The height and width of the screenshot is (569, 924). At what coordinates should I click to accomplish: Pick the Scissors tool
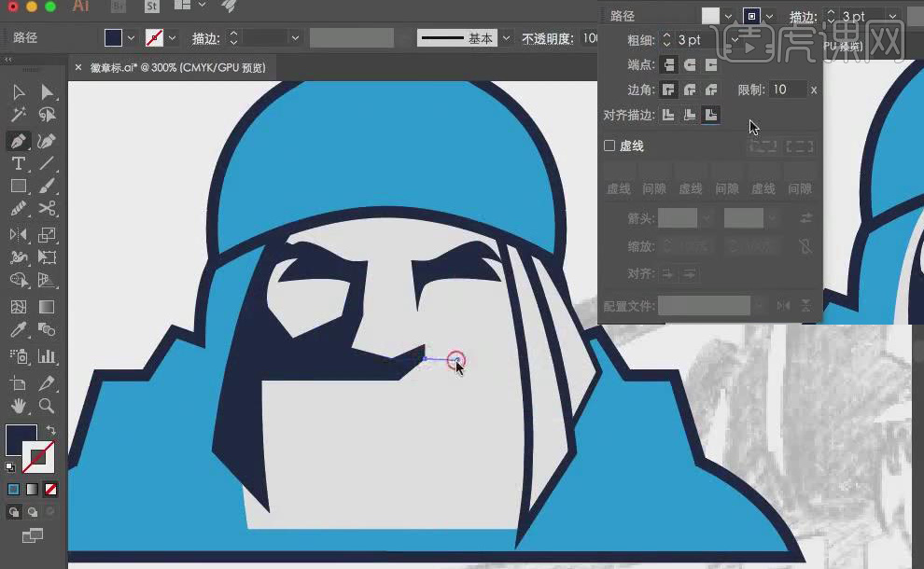[x=47, y=209]
